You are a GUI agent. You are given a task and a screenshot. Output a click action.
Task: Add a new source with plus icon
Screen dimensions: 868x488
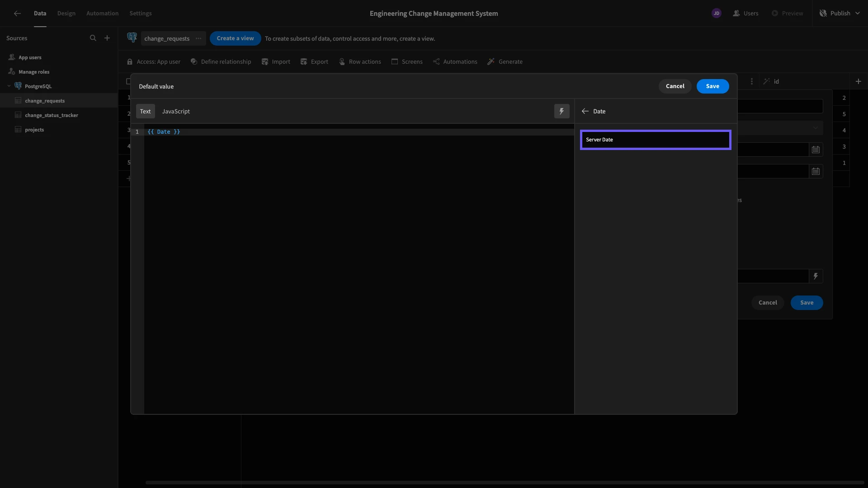107,38
